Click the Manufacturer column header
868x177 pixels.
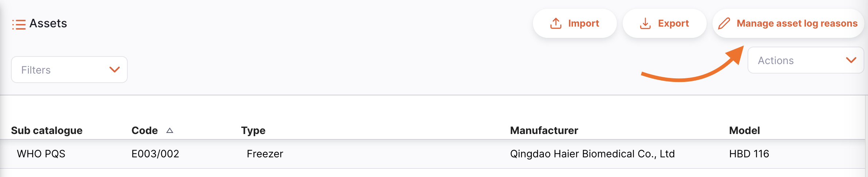[x=544, y=130]
